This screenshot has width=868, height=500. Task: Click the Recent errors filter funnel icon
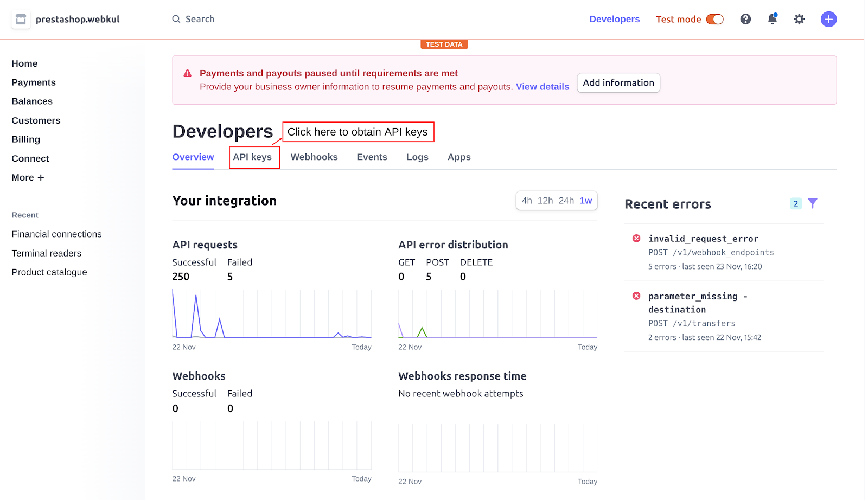pos(812,203)
